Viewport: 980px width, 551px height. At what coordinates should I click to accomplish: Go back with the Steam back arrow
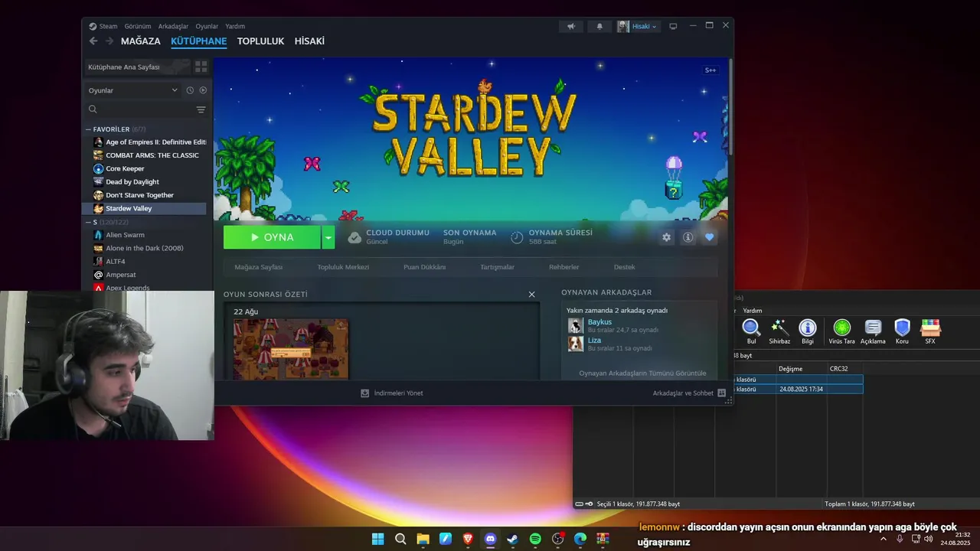(93, 41)
